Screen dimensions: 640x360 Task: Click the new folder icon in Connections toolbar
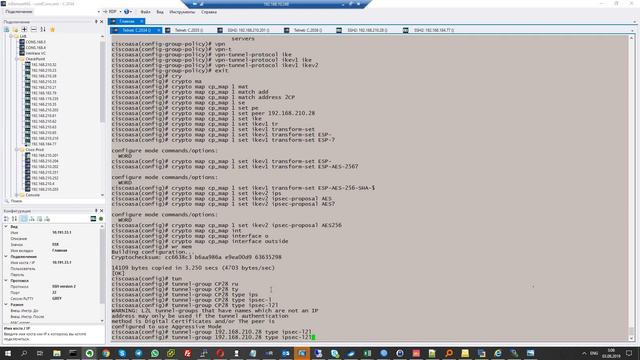pos(16,29)
